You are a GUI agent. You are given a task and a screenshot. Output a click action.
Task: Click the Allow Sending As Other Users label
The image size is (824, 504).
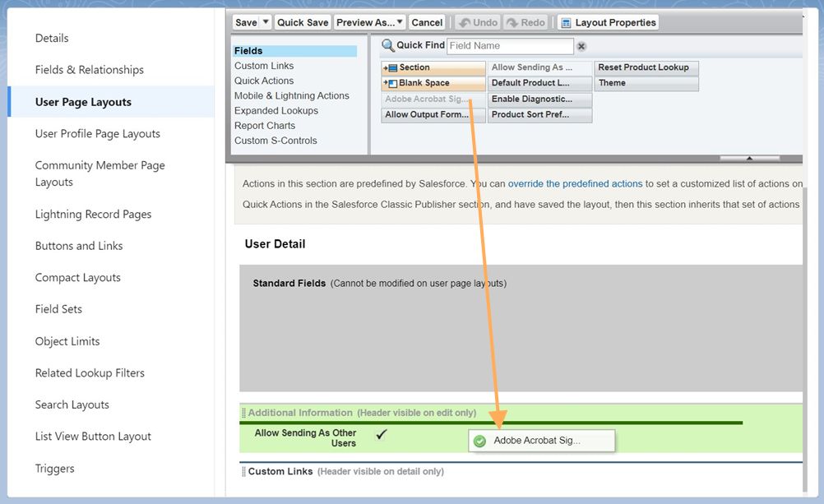click(305, 438)
